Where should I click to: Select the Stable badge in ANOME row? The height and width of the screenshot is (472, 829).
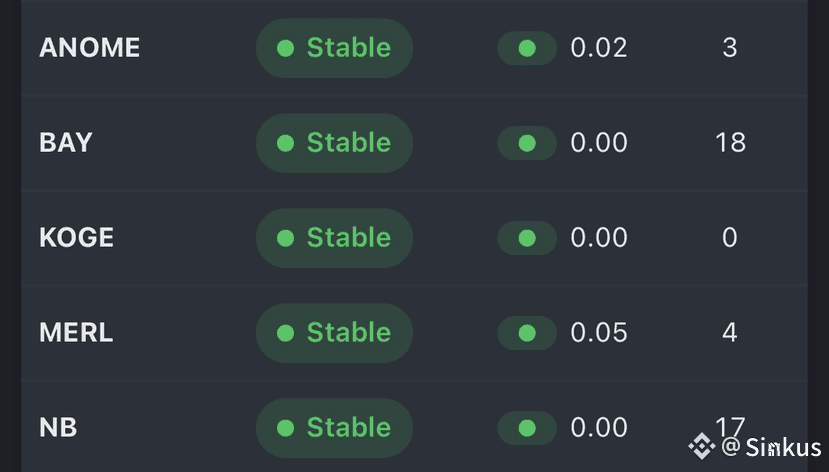point(334,48)
